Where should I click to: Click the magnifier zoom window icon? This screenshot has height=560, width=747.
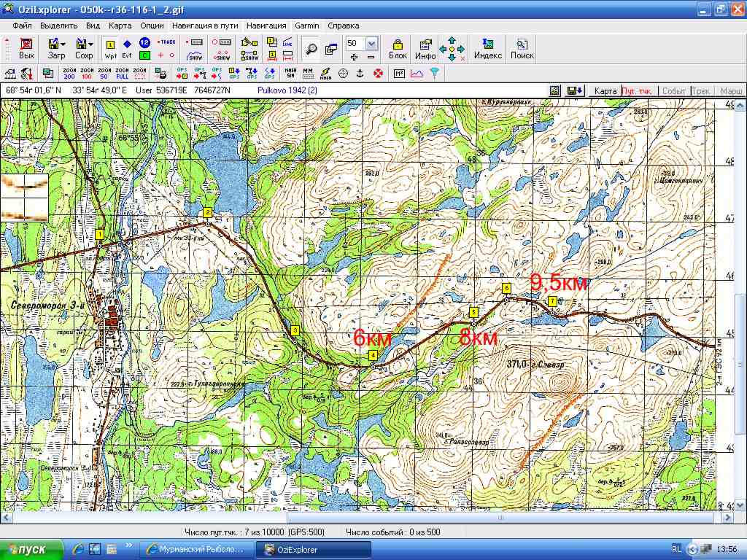point(311,49)
